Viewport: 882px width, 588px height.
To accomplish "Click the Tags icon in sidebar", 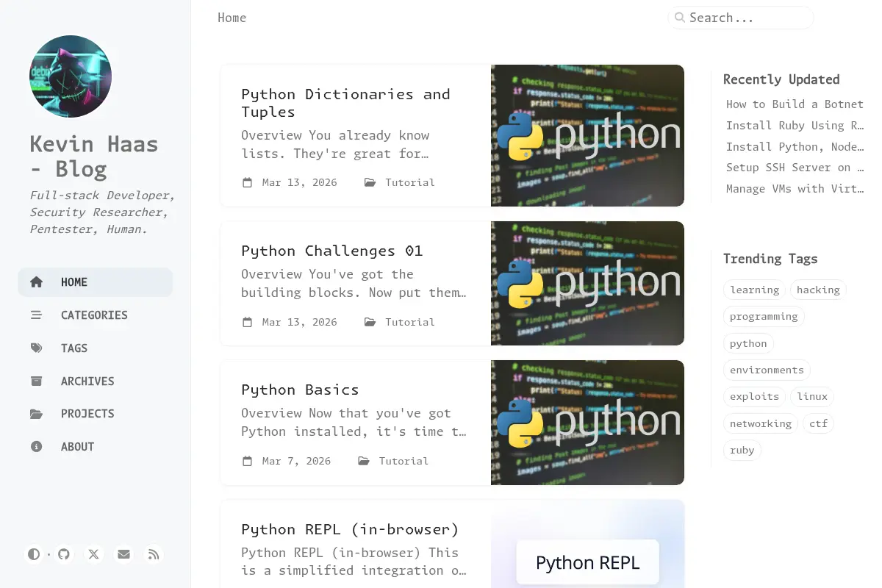I will 36,348.
